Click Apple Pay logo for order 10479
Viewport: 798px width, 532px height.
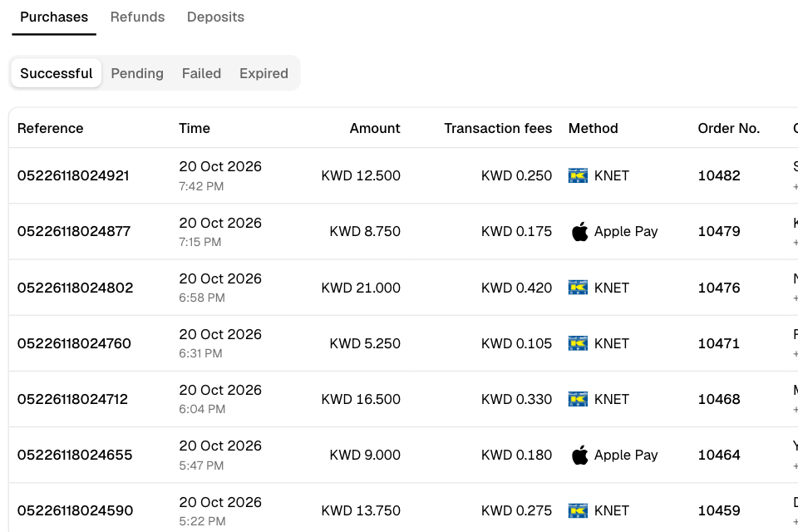579,231
